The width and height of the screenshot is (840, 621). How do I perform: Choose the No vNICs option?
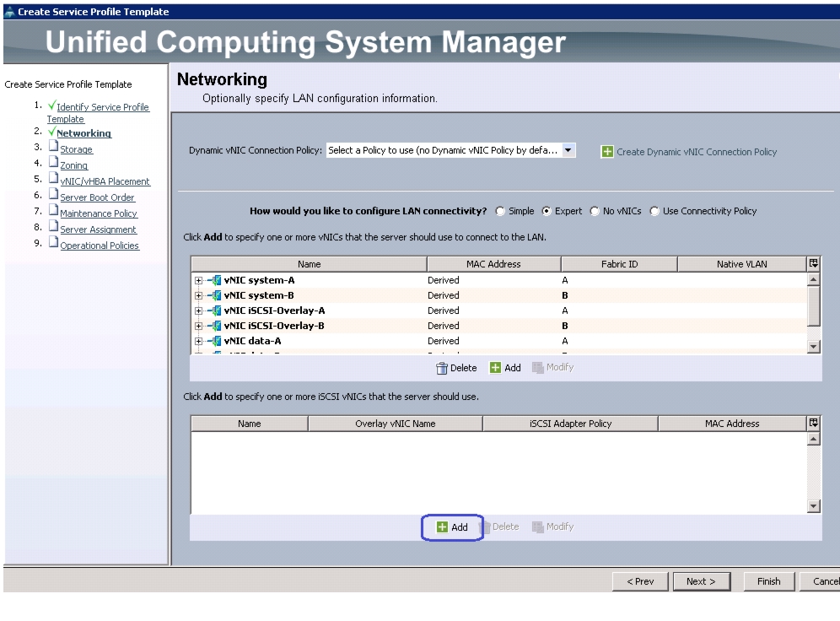[x=595, y=211]
